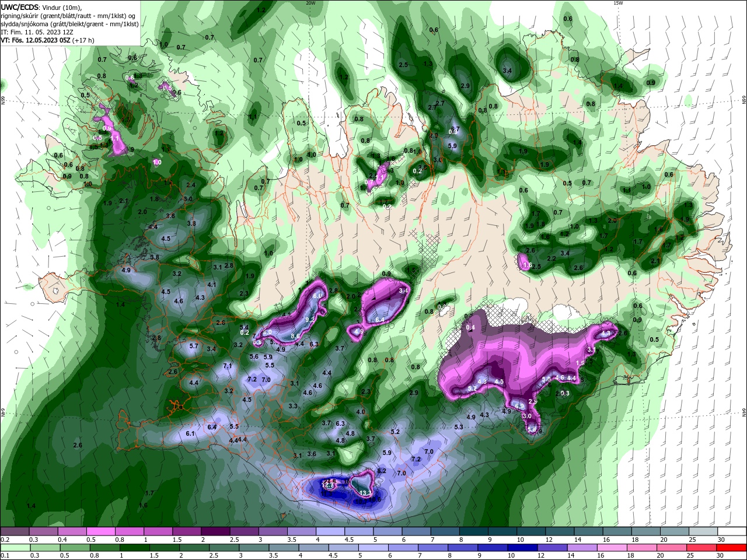Click the UWC/ECDS title text
The height and width of the screenshot is (560, 747).
[x=20, y=6]
